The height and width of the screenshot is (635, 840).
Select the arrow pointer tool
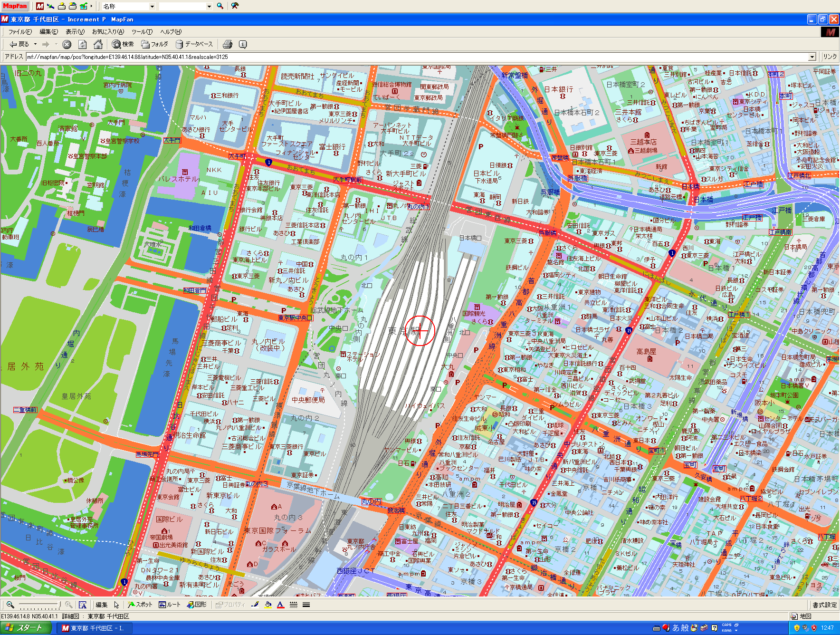click(116, 605)
